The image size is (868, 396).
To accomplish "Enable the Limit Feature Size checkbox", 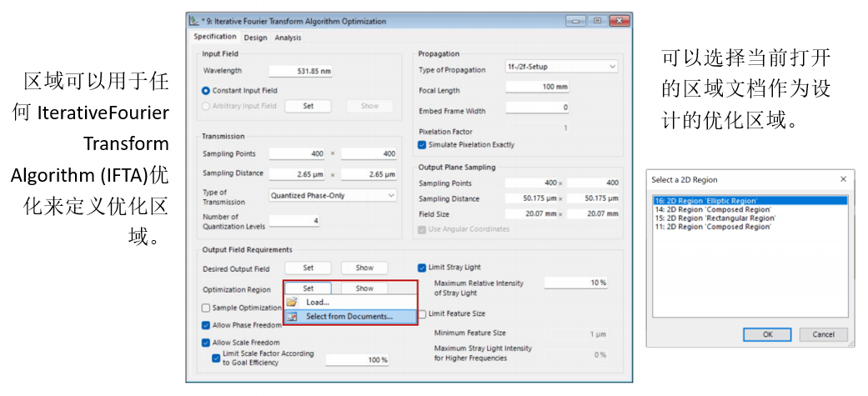I will (x=422, y=313).
